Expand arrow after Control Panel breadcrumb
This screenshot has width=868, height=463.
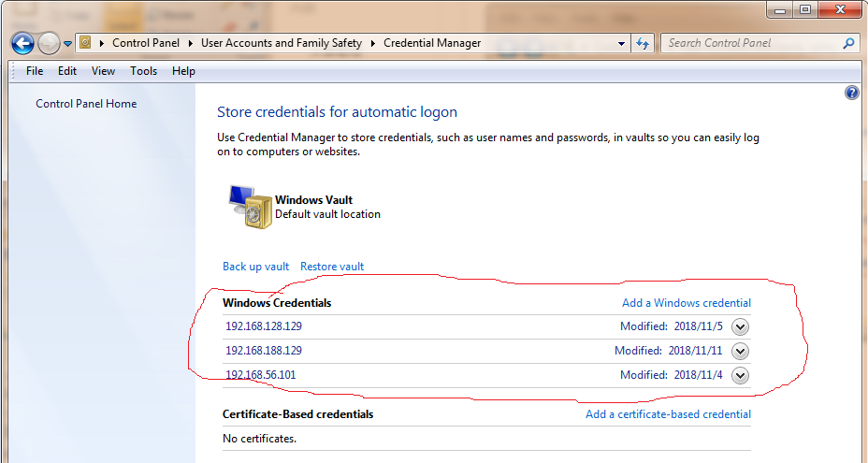click(x=191, y=43)
